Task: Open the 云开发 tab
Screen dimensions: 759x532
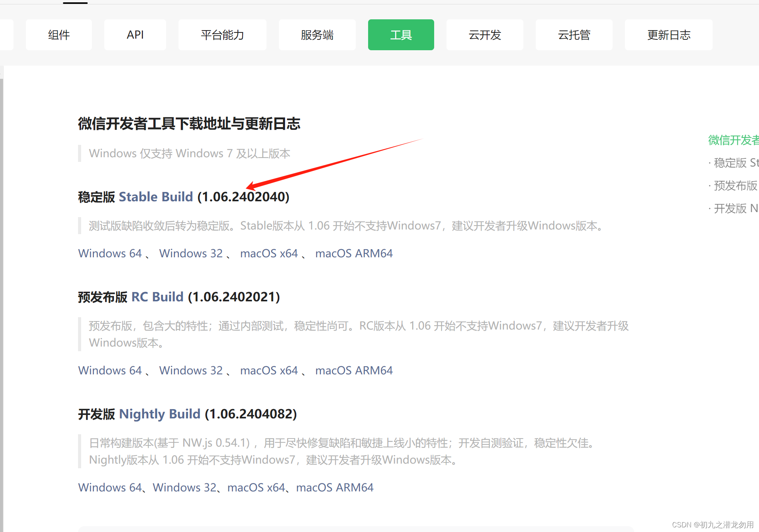Action: tap(484, 35)
